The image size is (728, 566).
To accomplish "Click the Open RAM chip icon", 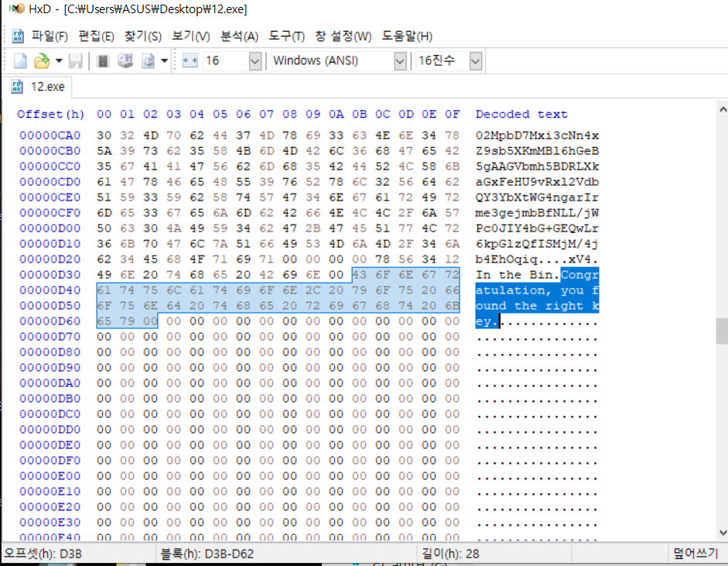I will pos(103,61).
